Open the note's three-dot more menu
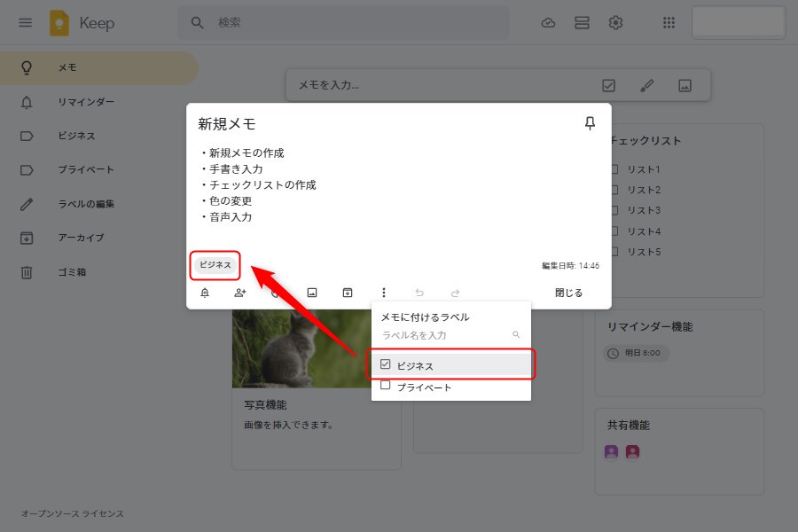 [383, 293]
